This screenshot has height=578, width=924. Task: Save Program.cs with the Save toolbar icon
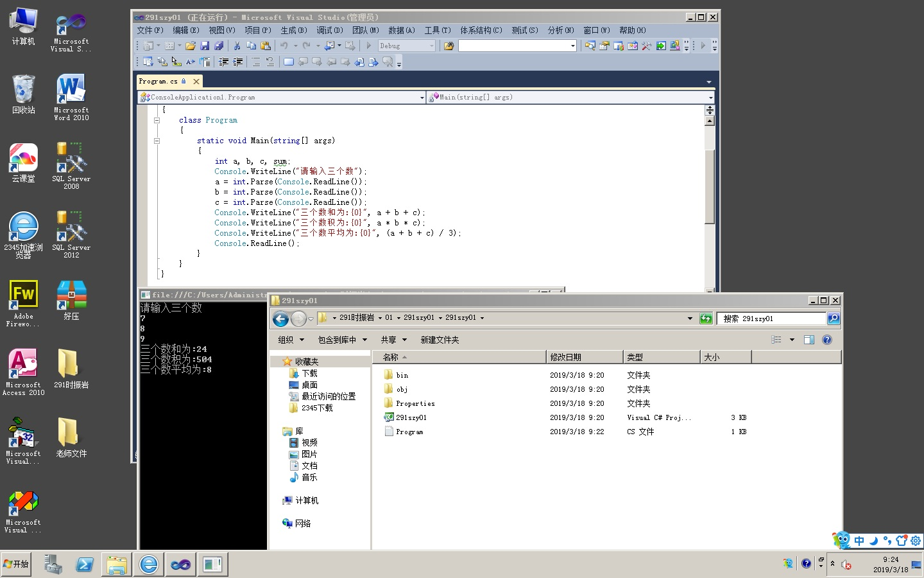(205, 46)
